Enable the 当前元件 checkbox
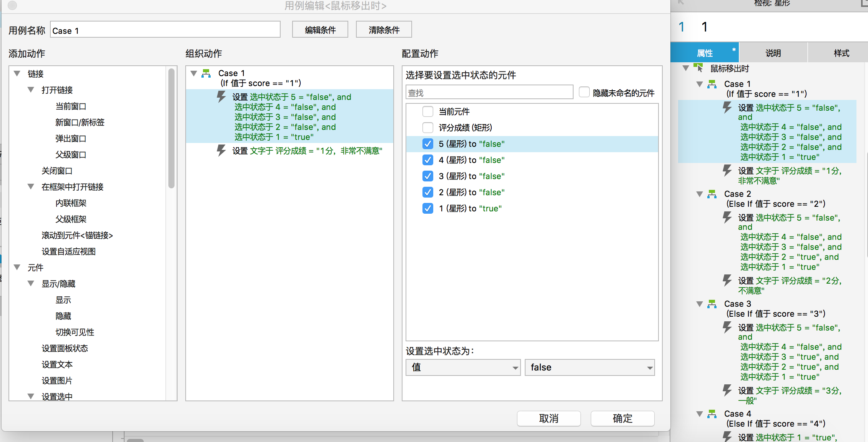Screen dimensions: 868x442 click(x=427, y=111)
